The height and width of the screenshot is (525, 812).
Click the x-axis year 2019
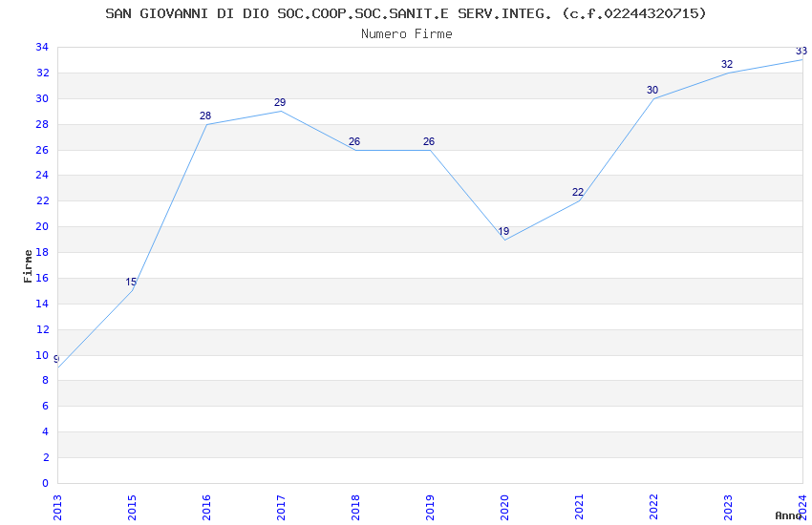pyautogui.click(x=430, y=508)
